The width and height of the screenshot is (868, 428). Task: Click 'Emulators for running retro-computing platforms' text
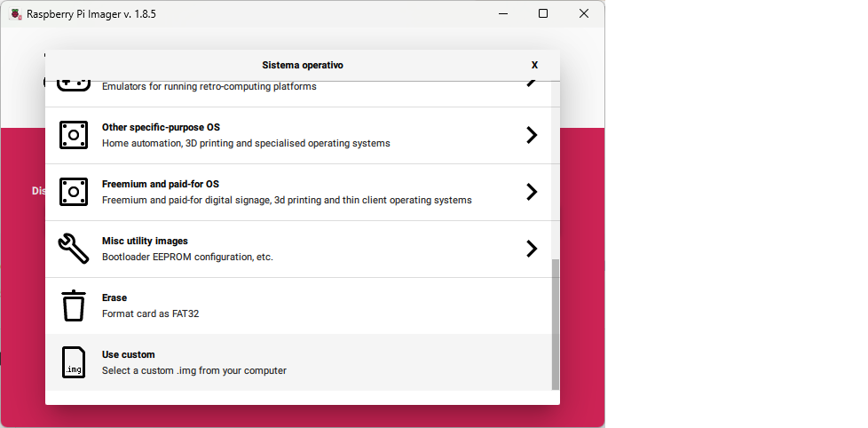tap(209, 87)
